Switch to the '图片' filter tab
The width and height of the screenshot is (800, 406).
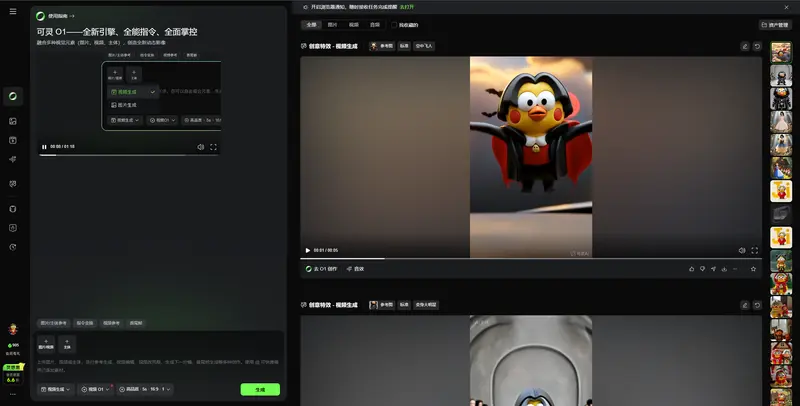(331, 25)
